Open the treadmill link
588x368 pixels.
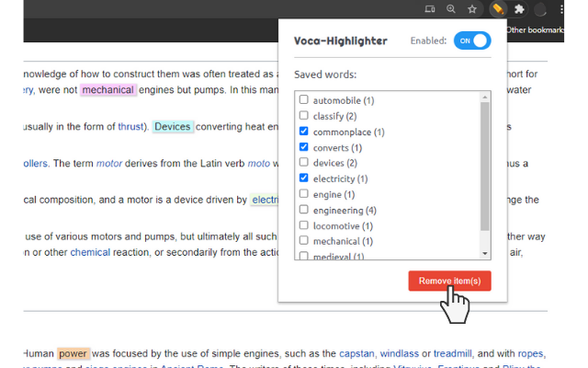[453, 353]
